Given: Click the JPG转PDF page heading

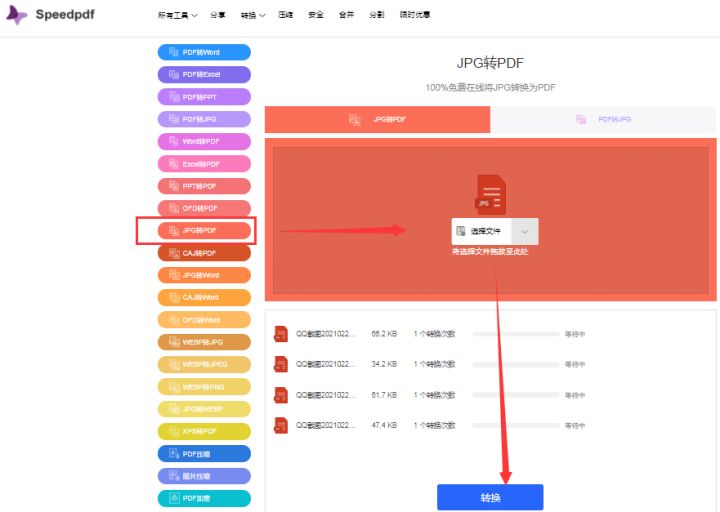Looking at the screenshot, I should pyautogui.click(x=490, y=63).
